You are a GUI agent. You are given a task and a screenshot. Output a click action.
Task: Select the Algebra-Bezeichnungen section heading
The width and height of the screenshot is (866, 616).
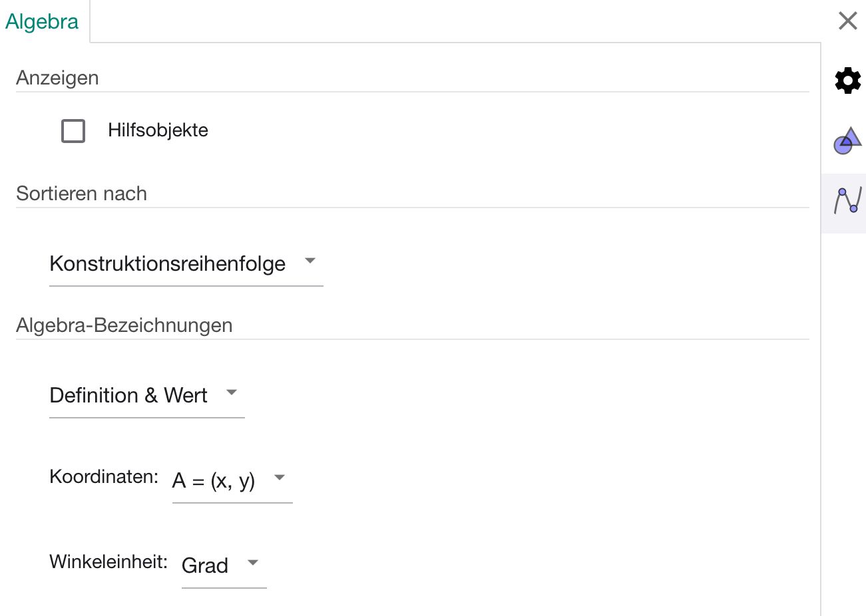(124, 325)
